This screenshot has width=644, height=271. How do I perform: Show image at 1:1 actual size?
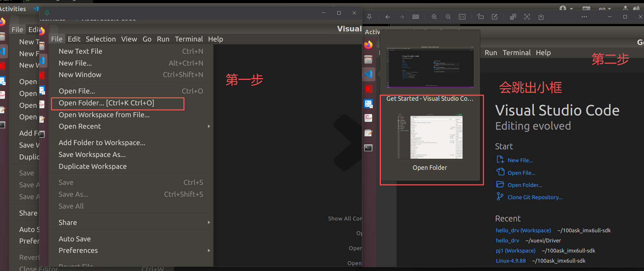point(462,17)
